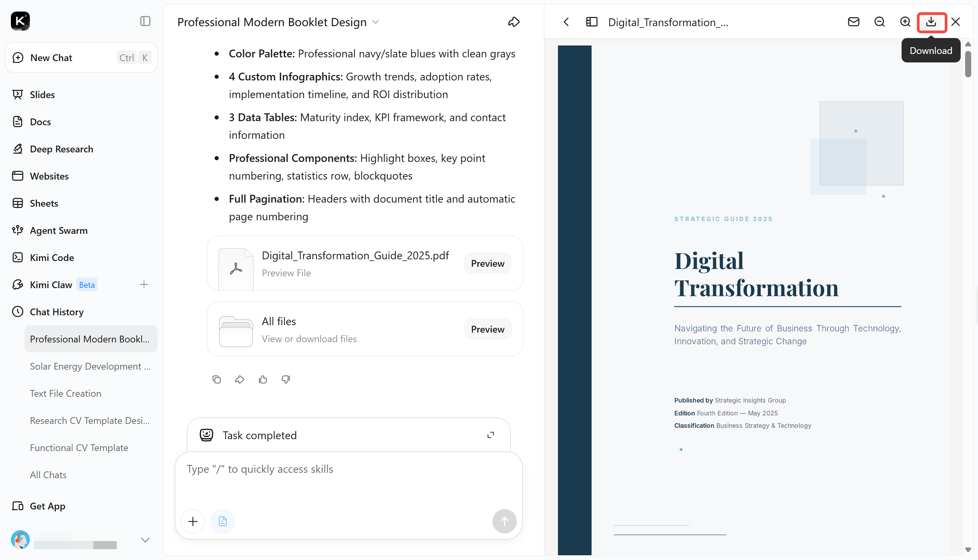
Task: Copy the response with the copy icon
Action: [x=217, y=379]
